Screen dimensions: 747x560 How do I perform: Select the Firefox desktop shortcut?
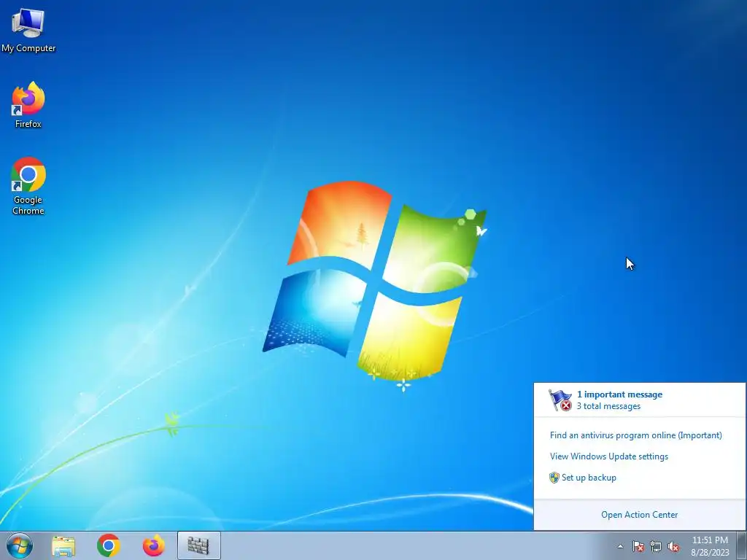28,105
